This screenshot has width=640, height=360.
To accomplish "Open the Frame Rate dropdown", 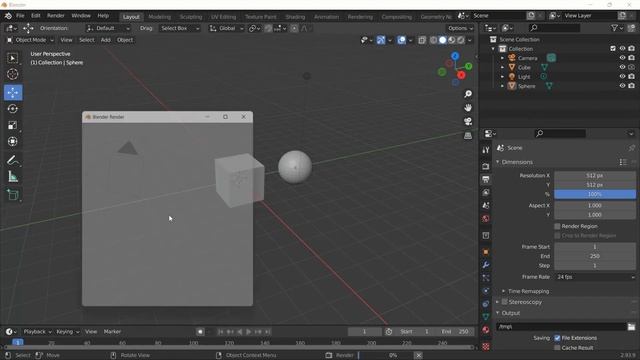I will click(595, 277).
